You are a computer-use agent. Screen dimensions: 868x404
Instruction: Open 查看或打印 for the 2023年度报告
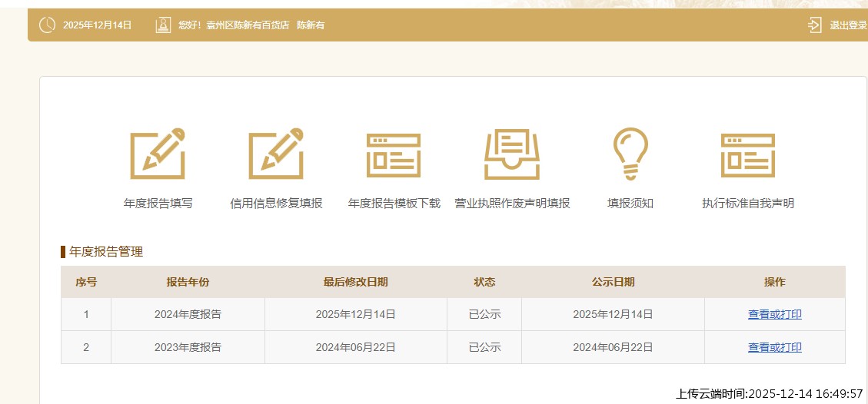pos(774,347)
